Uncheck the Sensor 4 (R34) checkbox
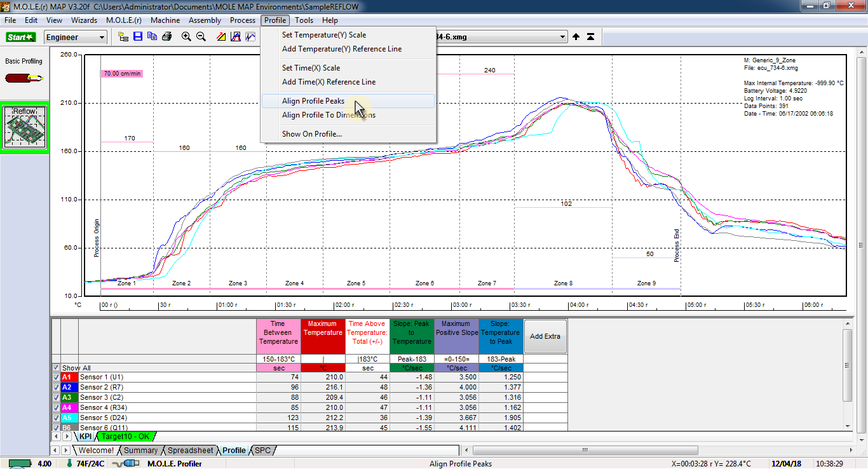 click(56, 407)
